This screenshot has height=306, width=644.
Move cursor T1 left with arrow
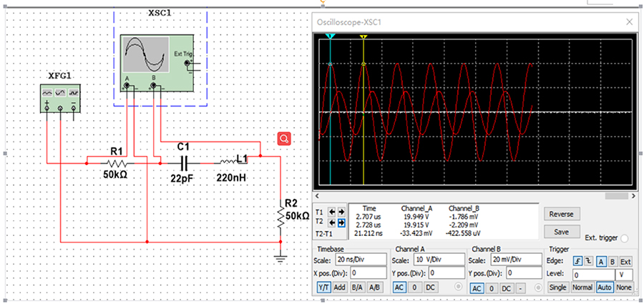pos(331,212)
